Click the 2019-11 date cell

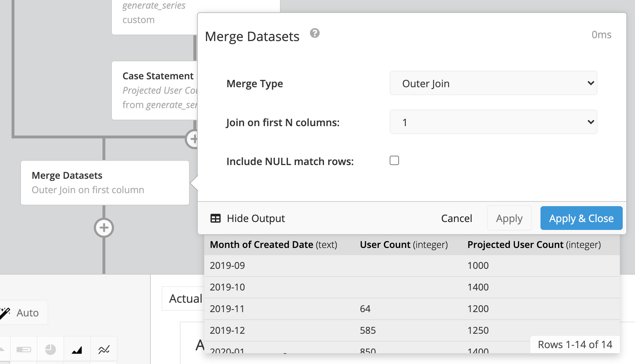[227, 309]
